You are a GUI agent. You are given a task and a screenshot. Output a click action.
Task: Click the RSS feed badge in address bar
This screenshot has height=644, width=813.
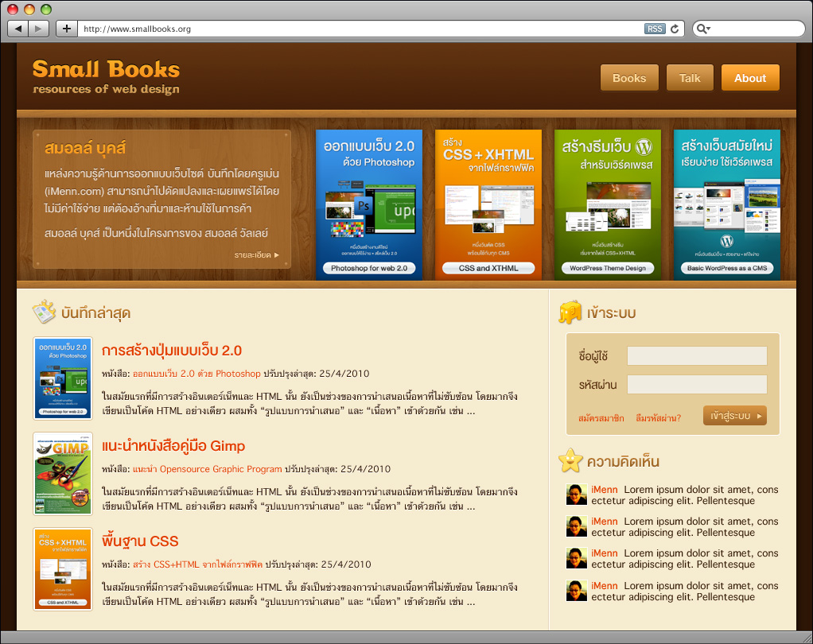(654, 29)
